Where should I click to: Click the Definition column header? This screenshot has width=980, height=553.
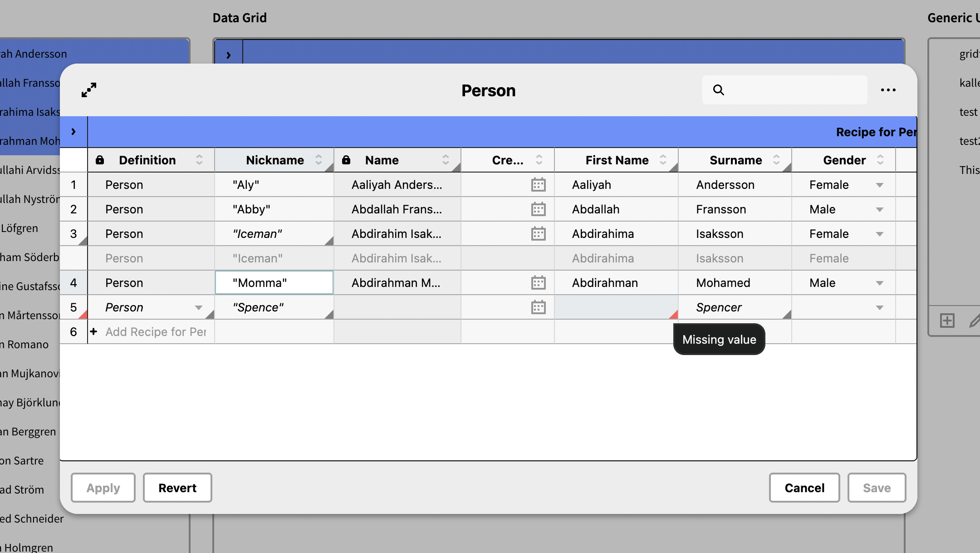tap(147, 160)
